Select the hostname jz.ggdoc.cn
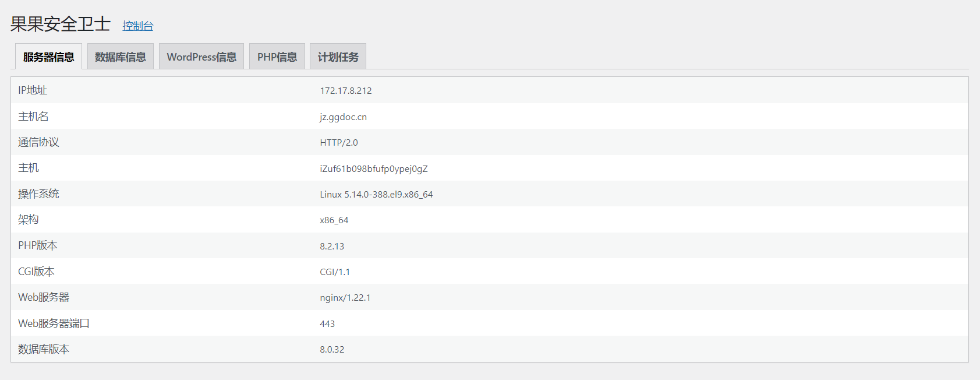This screenshot has height=380, width=980. (343, 117)
